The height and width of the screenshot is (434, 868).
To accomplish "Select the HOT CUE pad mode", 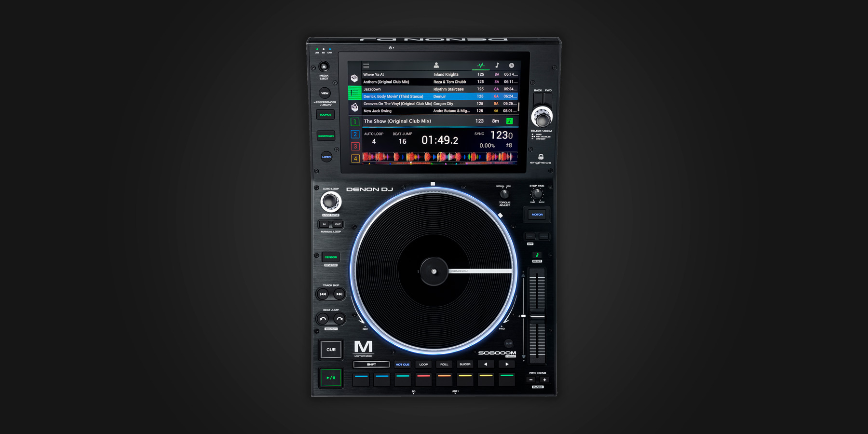I will (403, 364).
